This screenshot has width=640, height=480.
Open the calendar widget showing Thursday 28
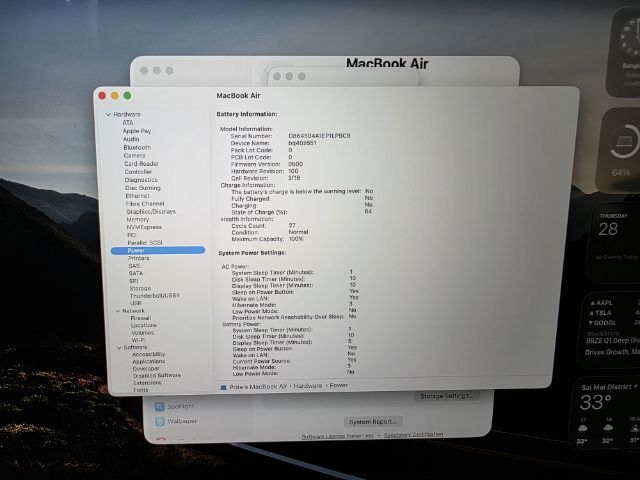coord(614,242)
